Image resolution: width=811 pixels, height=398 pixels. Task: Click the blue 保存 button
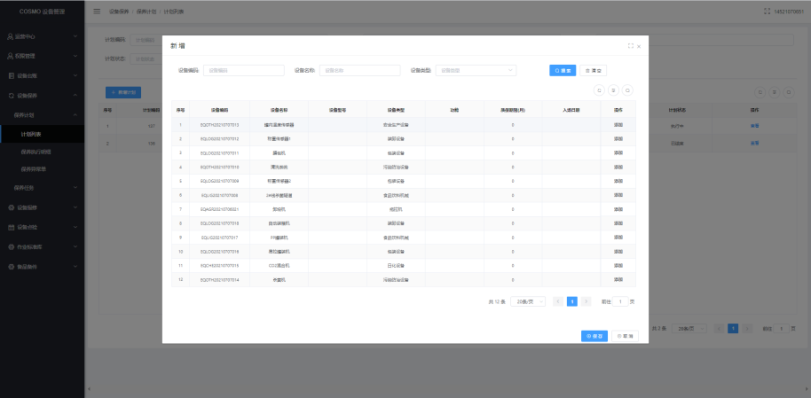(594, 336)
